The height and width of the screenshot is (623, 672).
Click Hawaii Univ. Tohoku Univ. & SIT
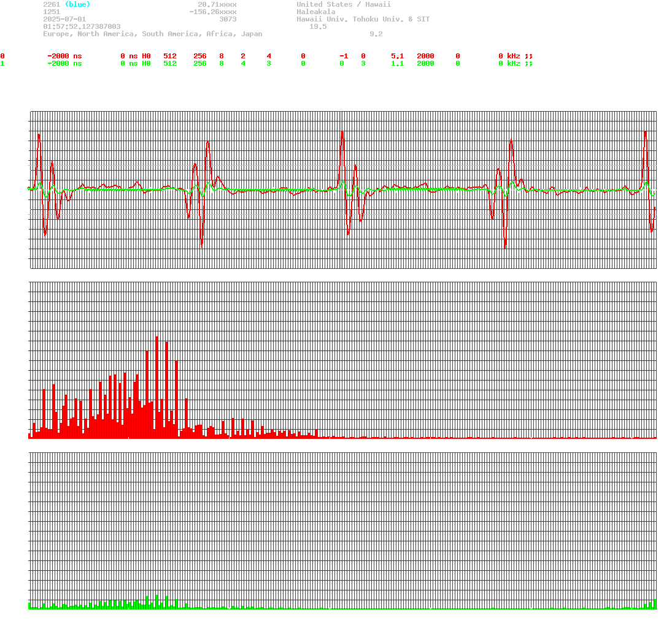[x=363, y=19]
